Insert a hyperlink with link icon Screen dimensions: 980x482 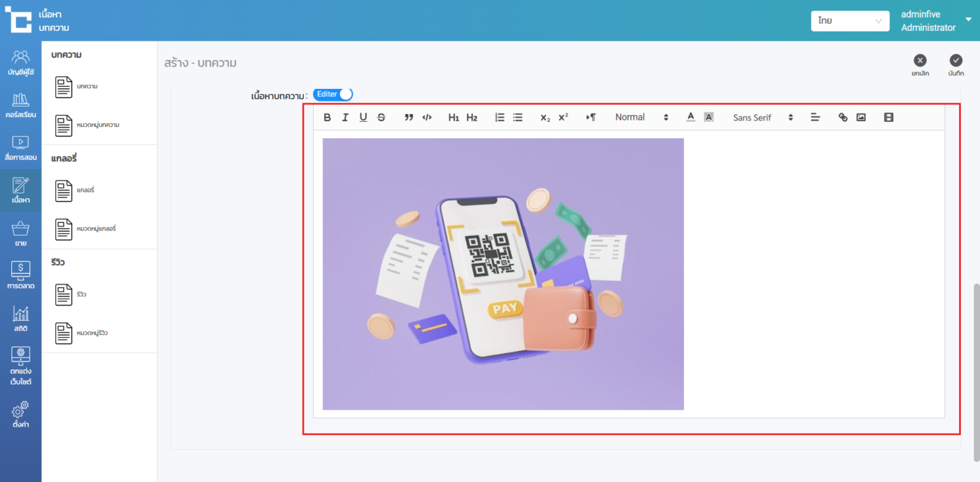pyautogui.click(x=843, y=118)
